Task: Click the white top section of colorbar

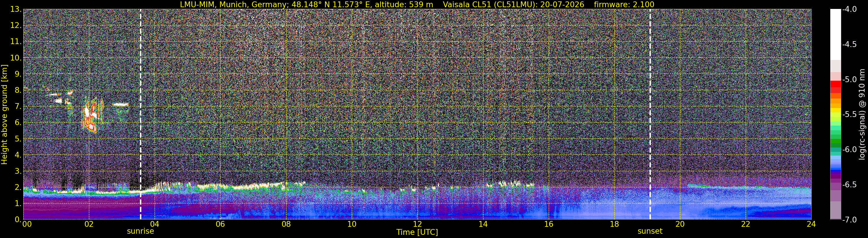Action: coord(835,34)
